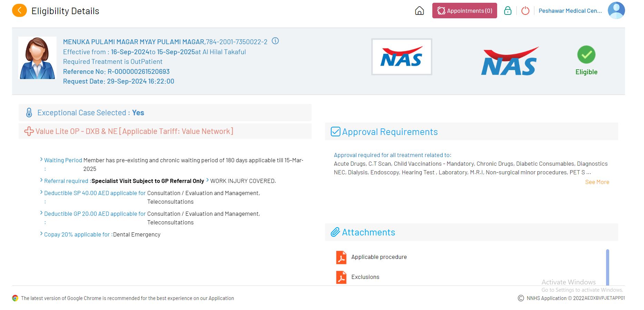
Task: Click the Waiting Period label
Action: coord(63,160)
